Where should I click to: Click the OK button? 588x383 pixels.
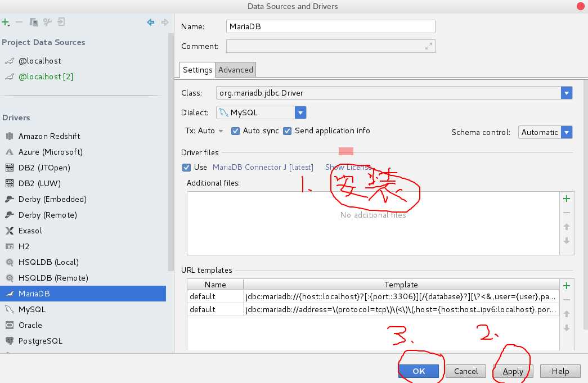tap(419, 371)
